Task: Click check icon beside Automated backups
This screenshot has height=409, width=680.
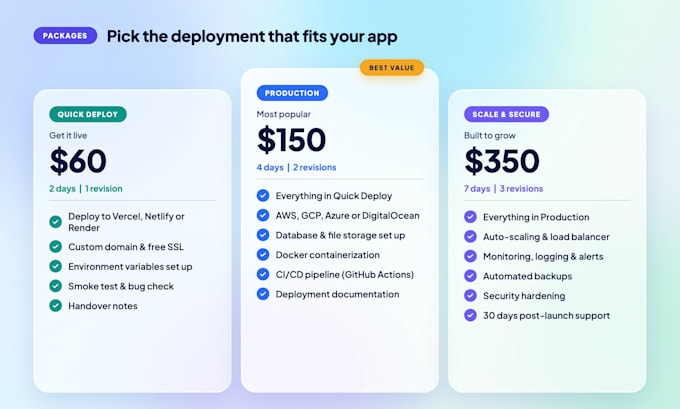Action: 471,275
